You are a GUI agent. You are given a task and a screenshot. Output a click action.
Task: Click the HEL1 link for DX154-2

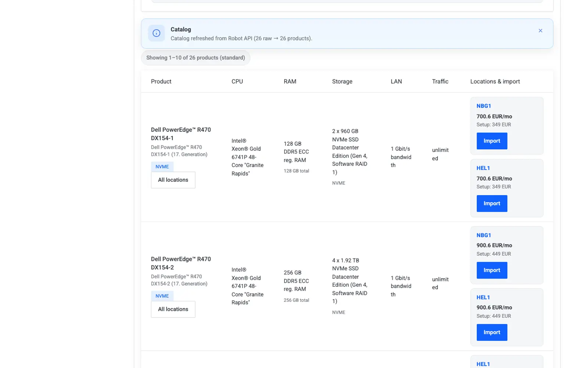click(x=483, y=297)
